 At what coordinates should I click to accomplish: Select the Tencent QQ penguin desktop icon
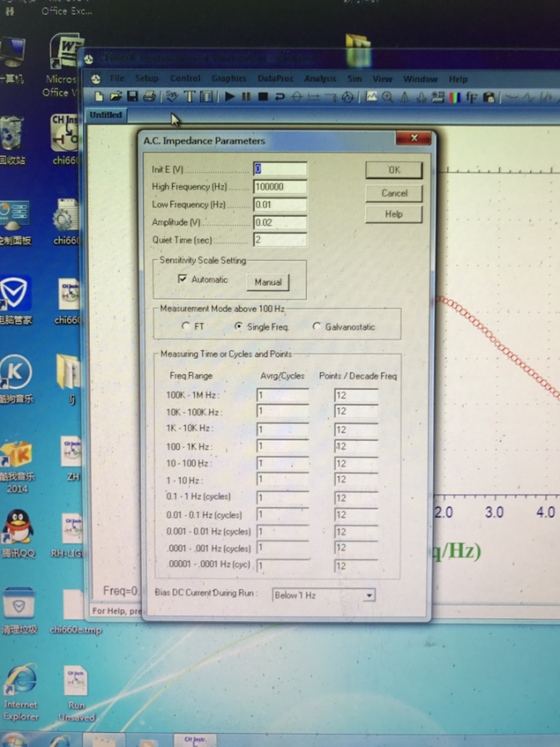(x=18, y=534)
